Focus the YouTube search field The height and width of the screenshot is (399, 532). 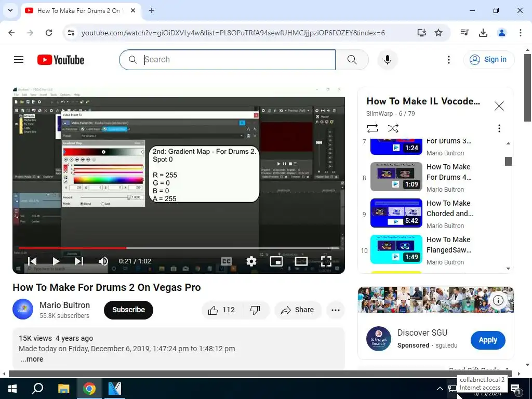pos(228,60)
